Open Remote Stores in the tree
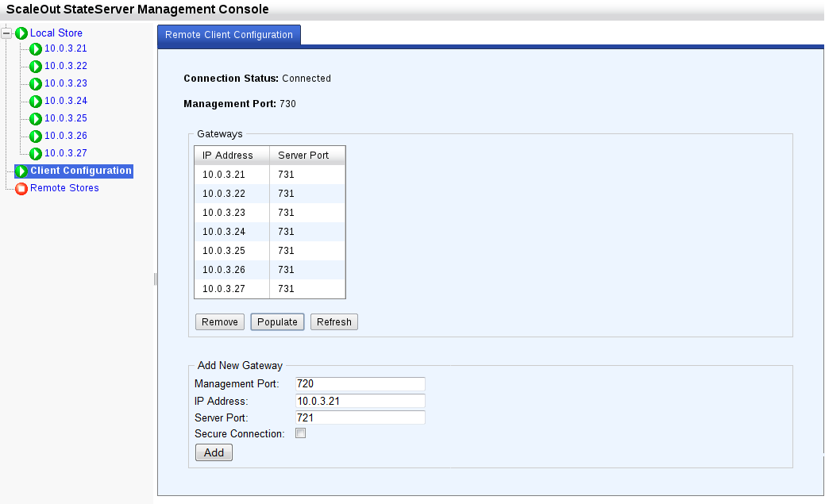The width and height of the screenshot is (825, 504). click(64, 188)
